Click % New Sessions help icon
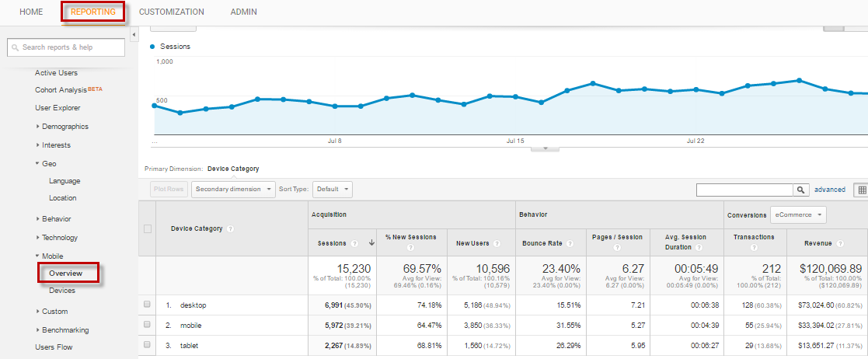The image size is (868, 359). click(x=411, y=249)
